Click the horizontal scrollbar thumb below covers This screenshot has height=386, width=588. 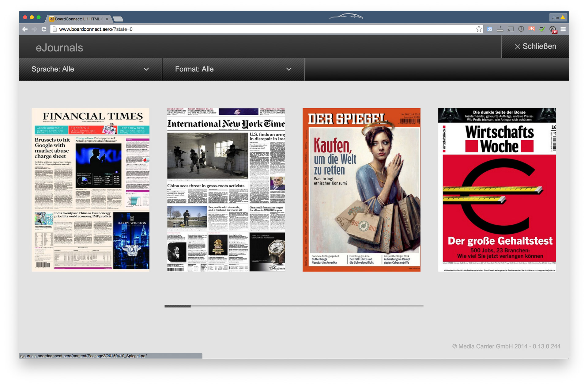pos(178,306)
